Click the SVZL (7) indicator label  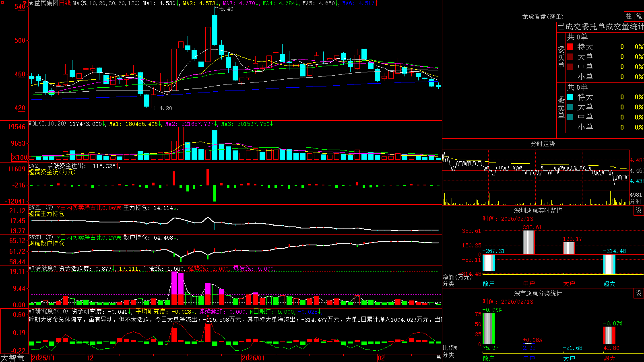point(41,208)
